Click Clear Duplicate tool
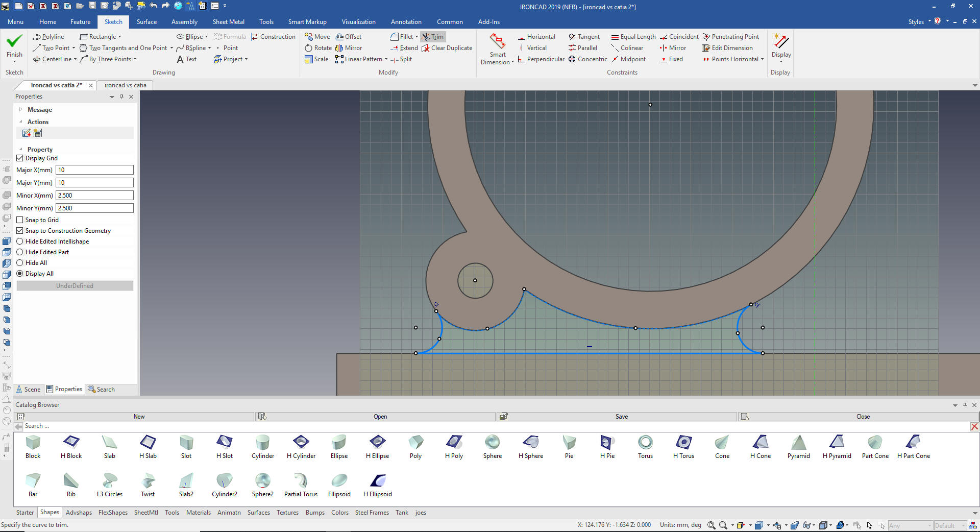The image size is (980, 532). coord(447,48)
